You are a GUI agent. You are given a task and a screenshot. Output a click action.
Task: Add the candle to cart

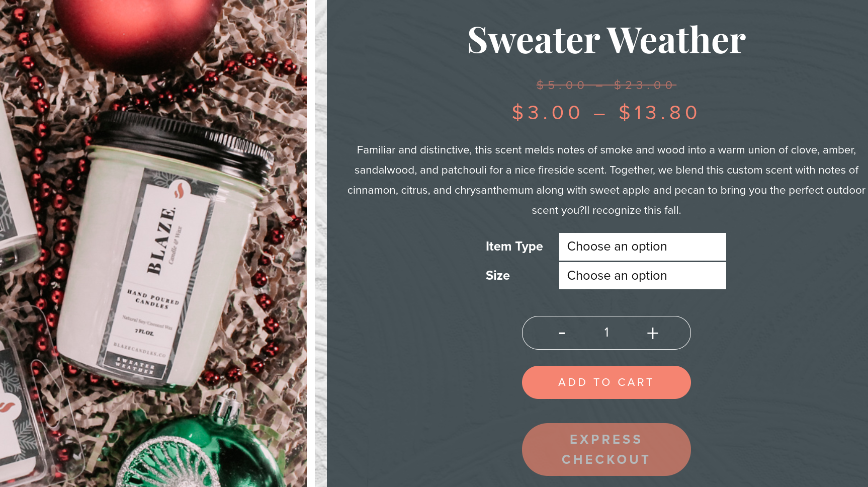(606, 382)
